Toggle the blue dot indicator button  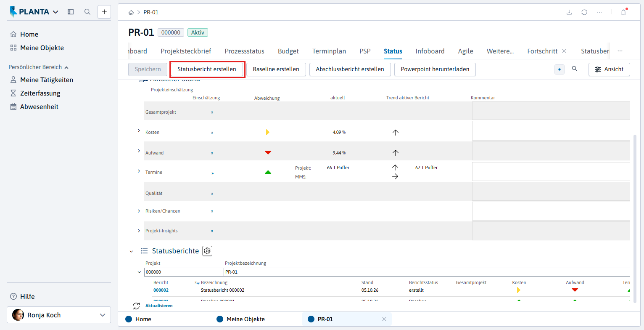[x=560, y=69]
